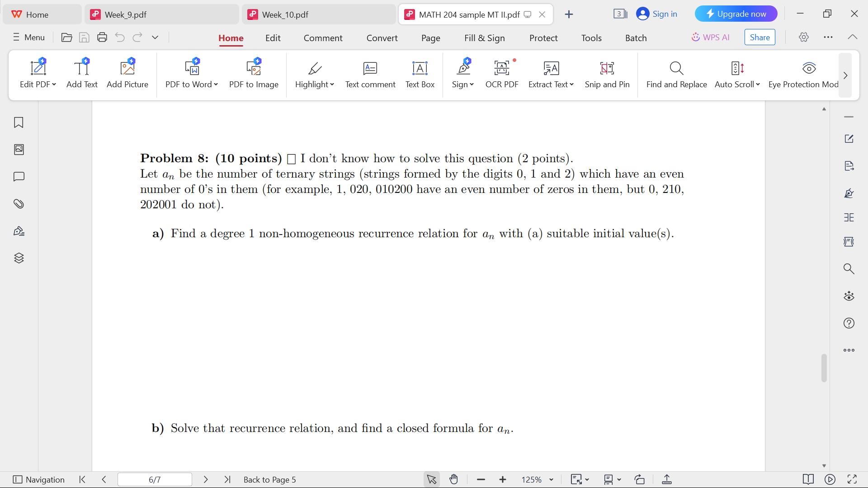This screenshot has width=868, height=488.
Task: Click the Back to Page 5 link
Action: (x=269, y=479)
